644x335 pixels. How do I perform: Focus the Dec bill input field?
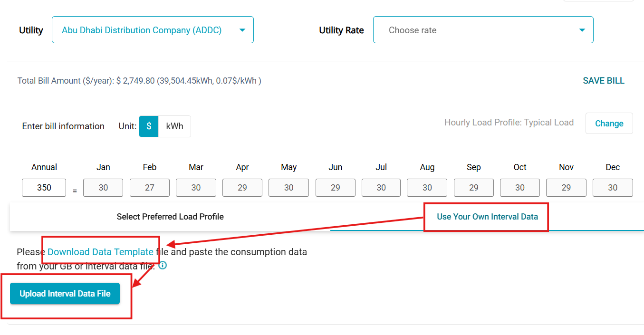(612, 188)
